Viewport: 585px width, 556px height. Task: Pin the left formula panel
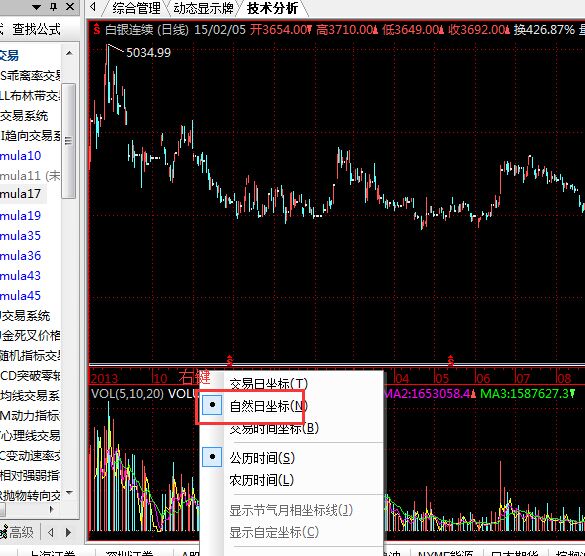pyautogui.click(x=54, y=6)
